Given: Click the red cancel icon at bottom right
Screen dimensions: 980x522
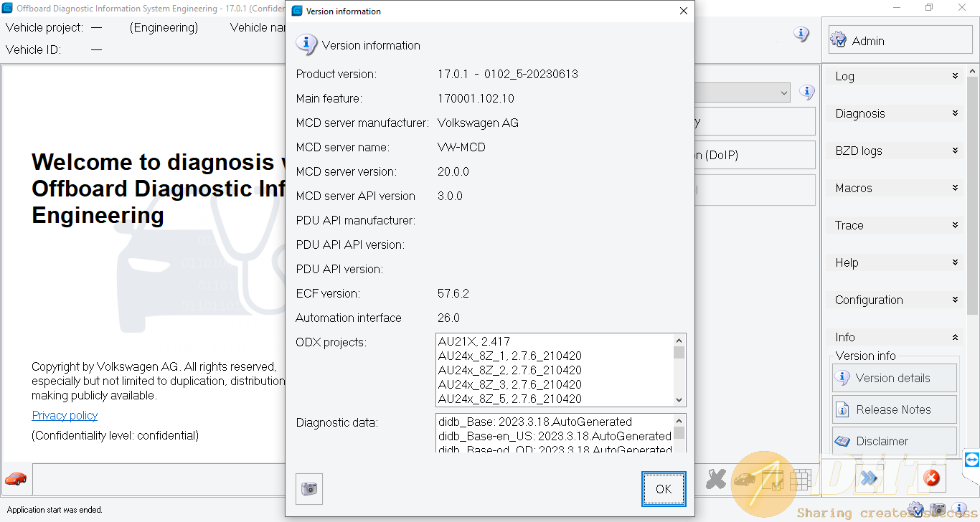Looking at the screenshot, I should (931, 478).
